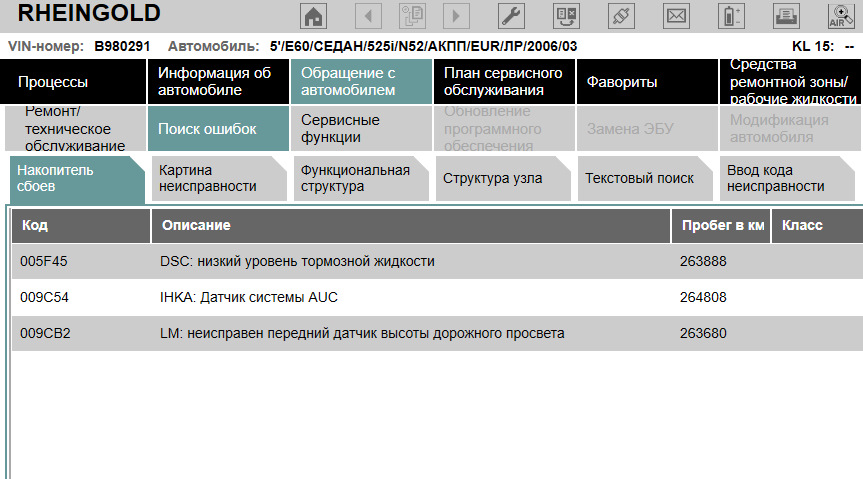Image resolution: width=863 pixels, height=479 pixels.
Task: Select fault code 009C54
Action: [44, 297]
